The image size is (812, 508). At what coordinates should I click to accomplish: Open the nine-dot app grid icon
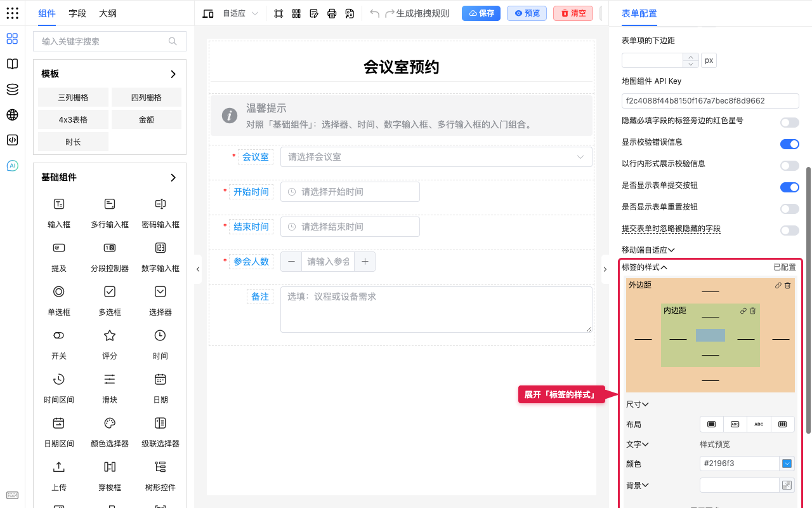[12, 13]
